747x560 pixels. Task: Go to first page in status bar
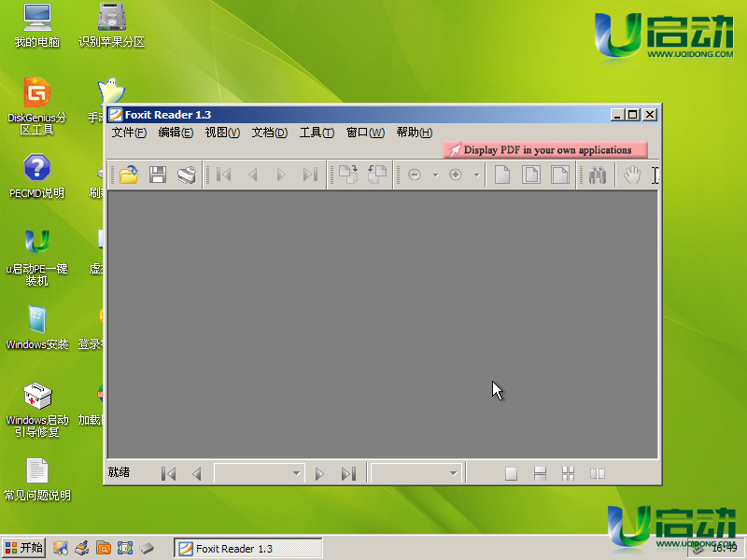coord(168,473)
